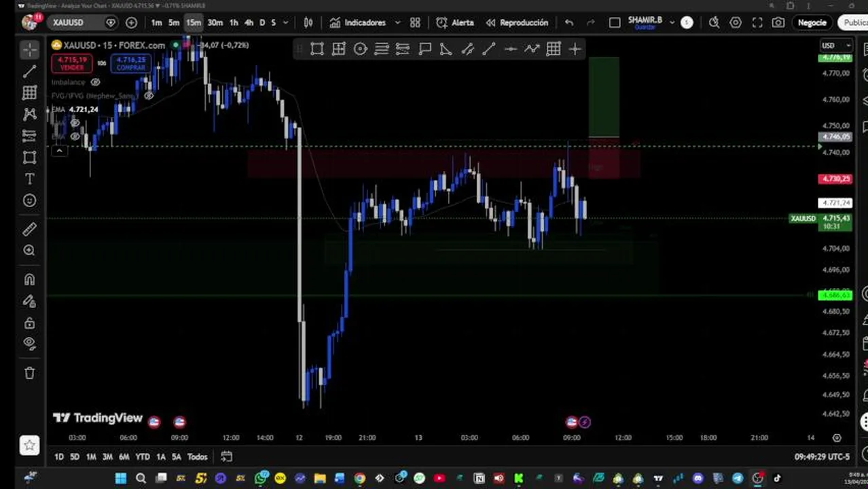Add symbol to compare with plus icon
The height and width of the screenshot is (489, 868).
click(131, 22)
